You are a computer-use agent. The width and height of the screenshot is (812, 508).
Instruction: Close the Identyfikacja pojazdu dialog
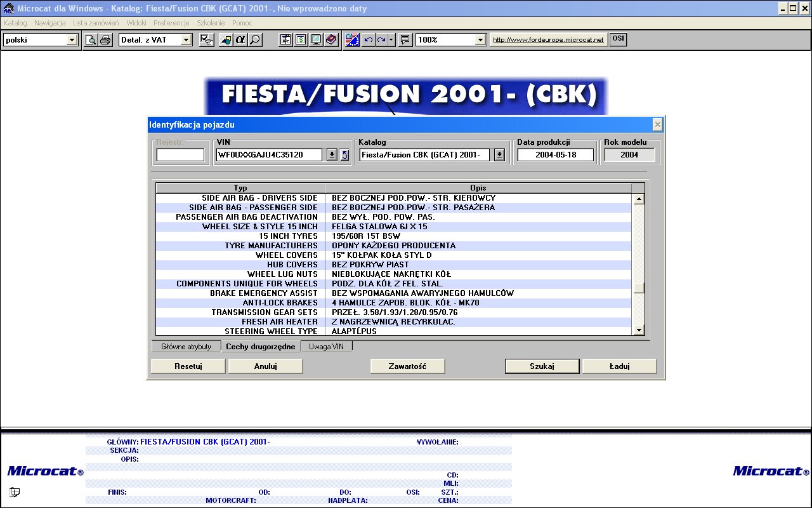[658, 124]
